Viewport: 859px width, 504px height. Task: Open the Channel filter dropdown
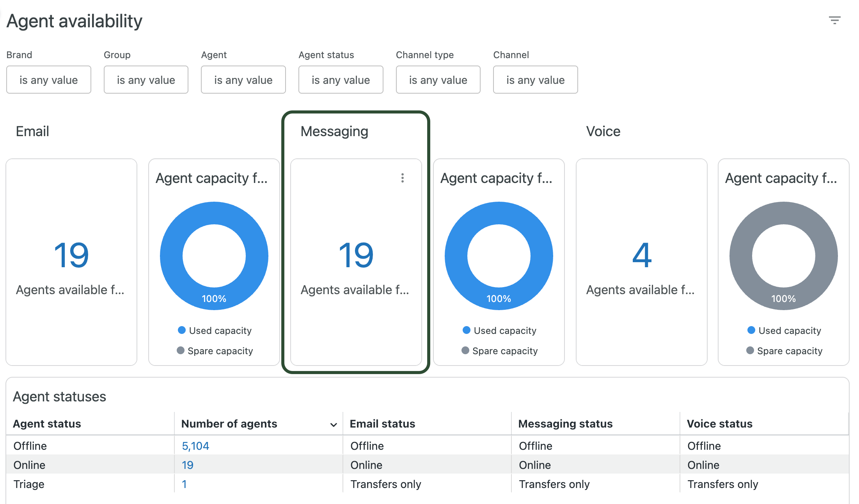[536, 80]
